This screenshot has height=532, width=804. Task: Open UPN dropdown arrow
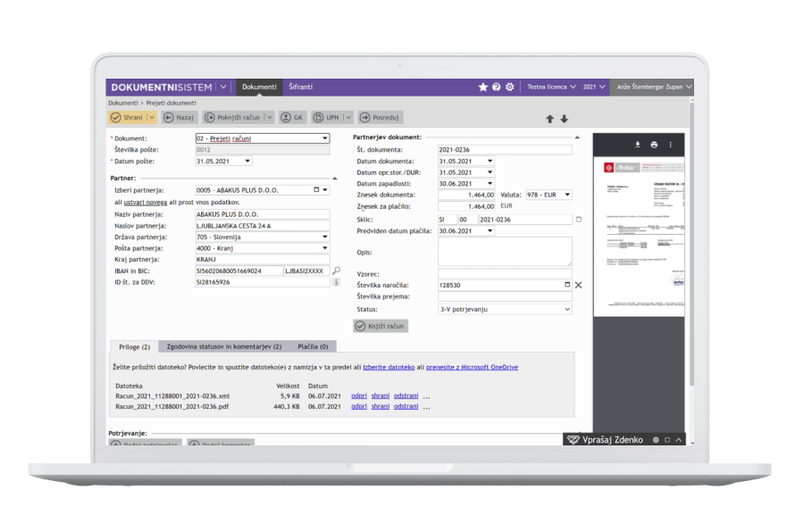point(348,117)
